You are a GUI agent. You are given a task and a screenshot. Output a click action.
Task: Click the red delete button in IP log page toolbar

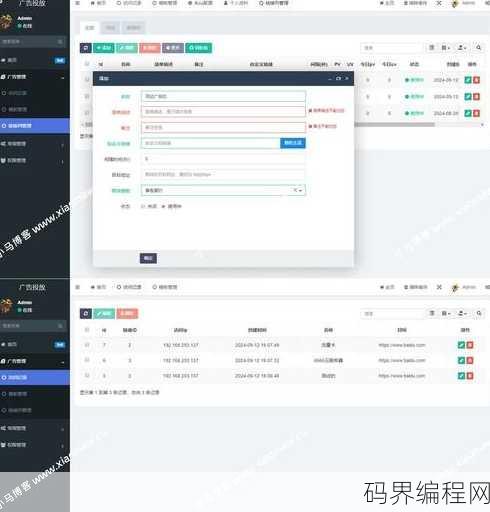(x=127, y=314)
